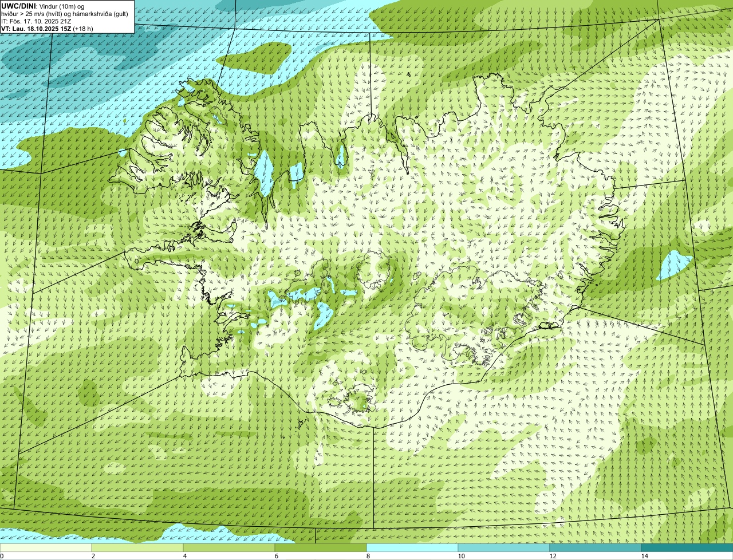Click the 2–4 m/s light green legend swatch
This screenshot has height=560, width=733.
point(137,547)
